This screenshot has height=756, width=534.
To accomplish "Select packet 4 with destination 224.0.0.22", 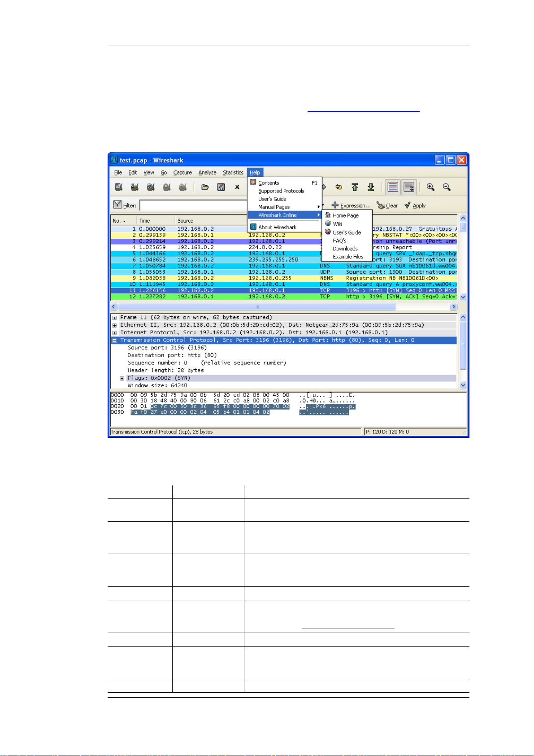I will [x=283, y=247].
